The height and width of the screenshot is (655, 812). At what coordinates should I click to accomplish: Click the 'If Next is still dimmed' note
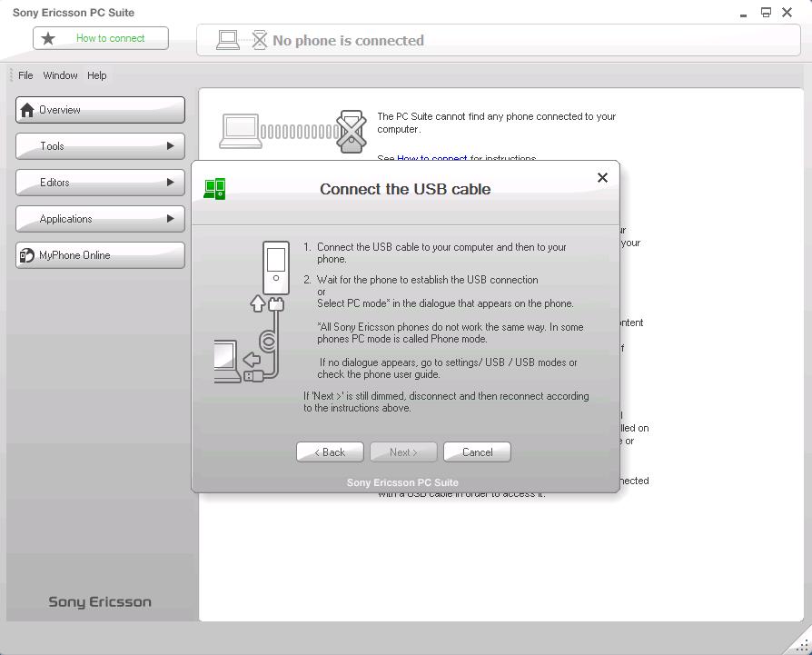(x=446, y=402)
